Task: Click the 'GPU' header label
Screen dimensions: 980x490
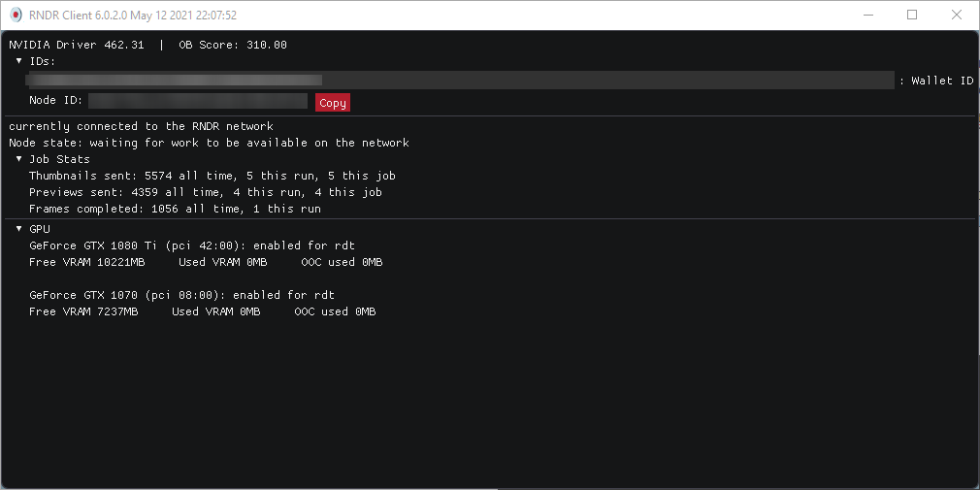Action: (40, 229)
